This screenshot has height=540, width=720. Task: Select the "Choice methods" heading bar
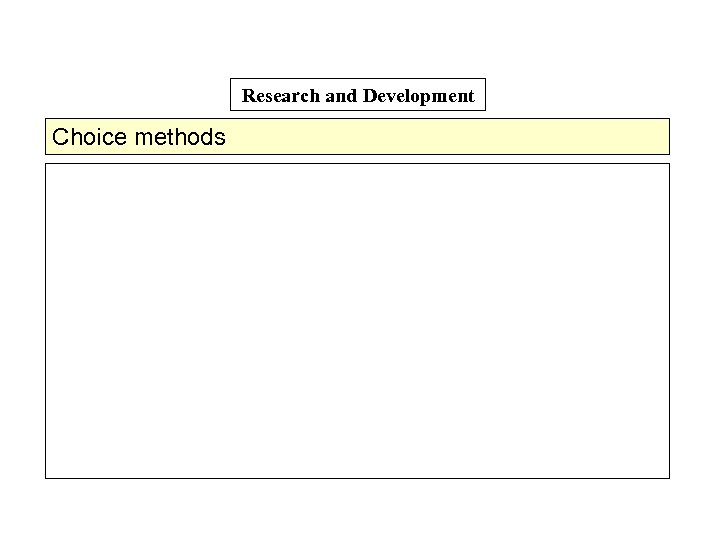tap(357, 136)
